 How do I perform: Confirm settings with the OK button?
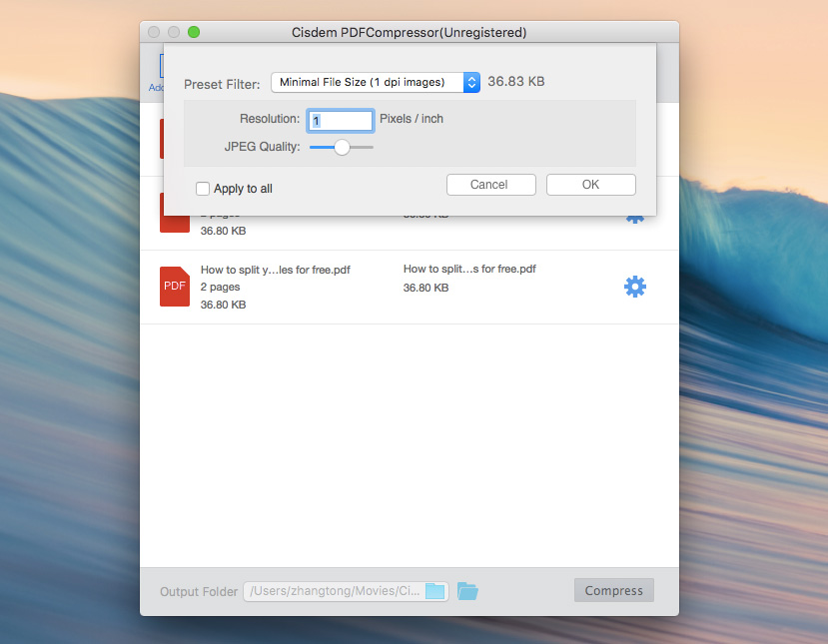point(591,185)
